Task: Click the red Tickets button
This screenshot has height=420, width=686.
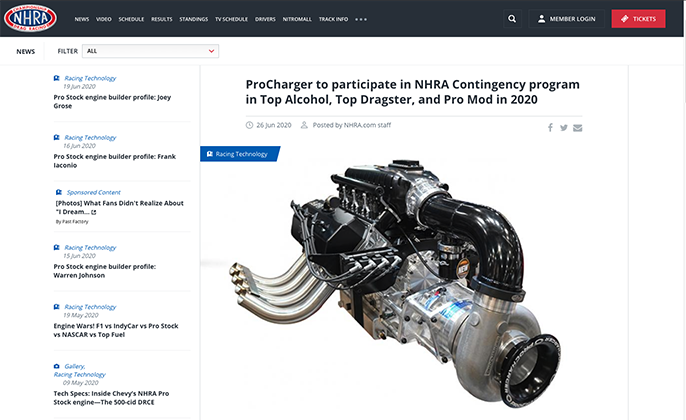Action: (x=638, y=19)
